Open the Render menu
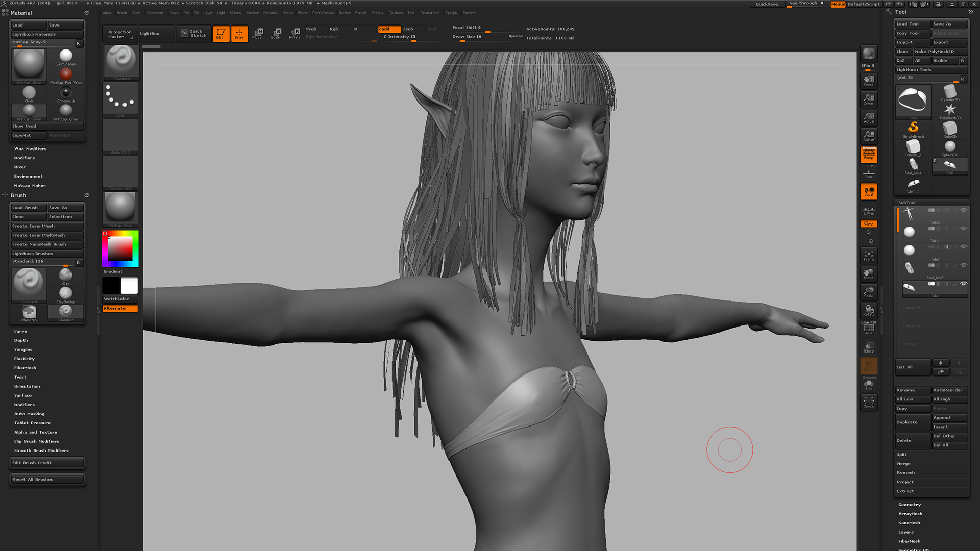 [x=345, y=13]
